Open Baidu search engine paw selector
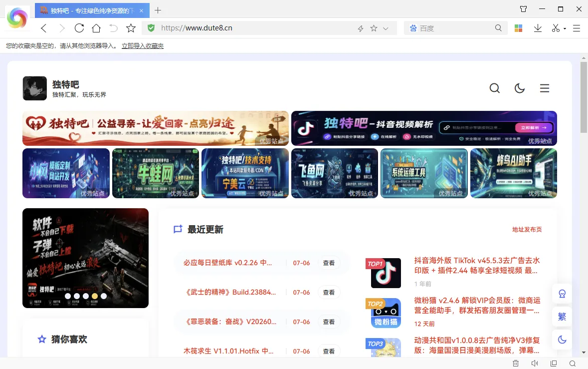The image size is (588, 369). pos(413,28)
